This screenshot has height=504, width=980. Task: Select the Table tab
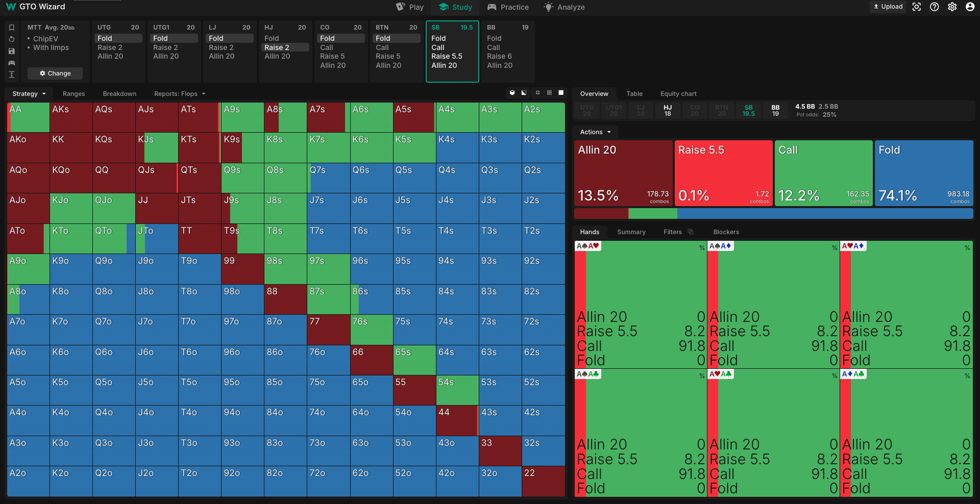pyautogui.click(x=634, y=94)
